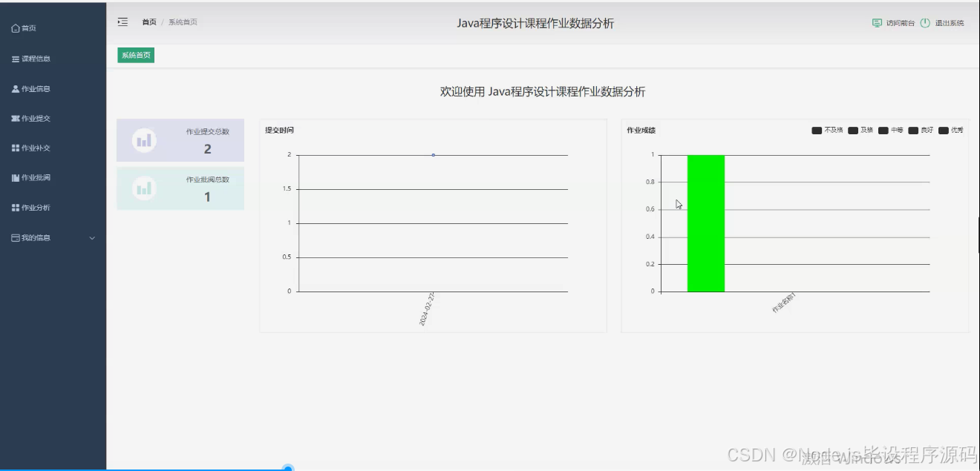The width and height of the screenshot is (980, 471).
Task: Select the 作业批阅 chart icon
Action: tap(17, 177)
